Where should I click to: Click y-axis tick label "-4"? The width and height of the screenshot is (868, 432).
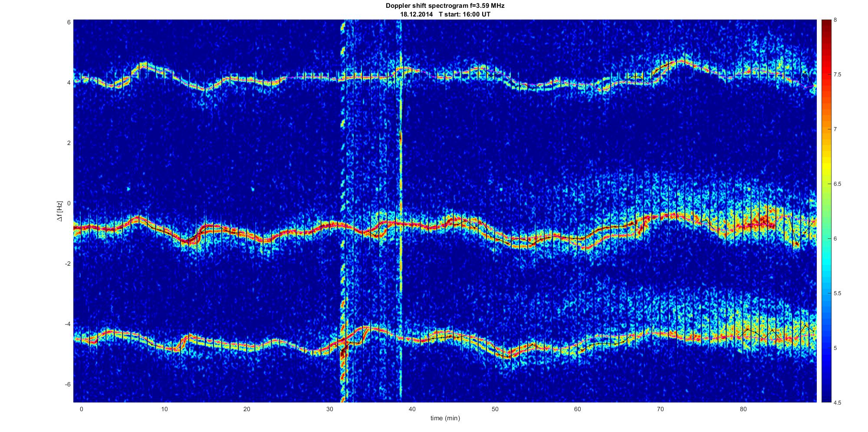(67, 324)
